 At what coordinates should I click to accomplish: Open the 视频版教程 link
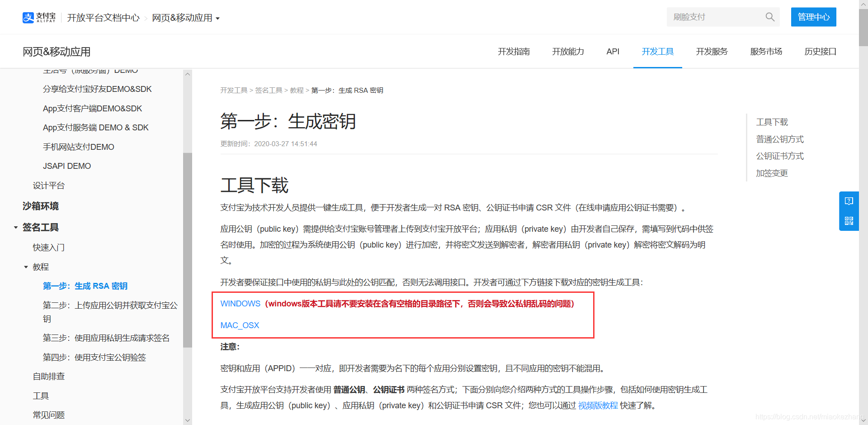tap(598, 406)
